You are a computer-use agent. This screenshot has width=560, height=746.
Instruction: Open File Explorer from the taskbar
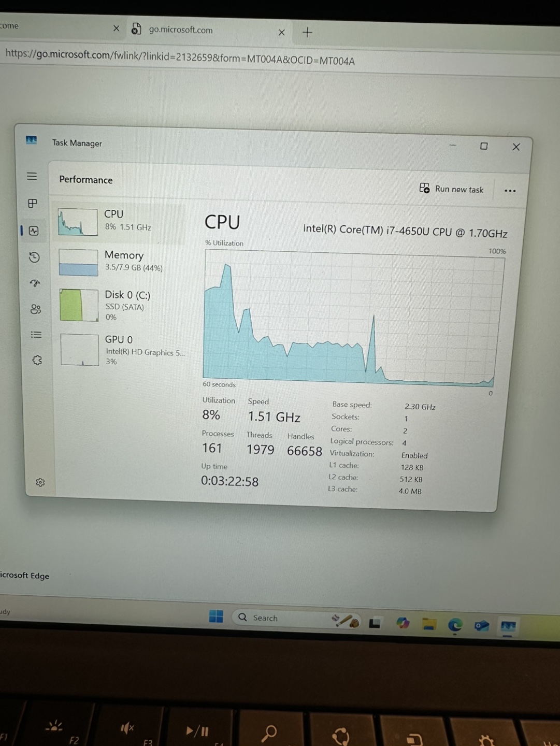tap(428, 624)
